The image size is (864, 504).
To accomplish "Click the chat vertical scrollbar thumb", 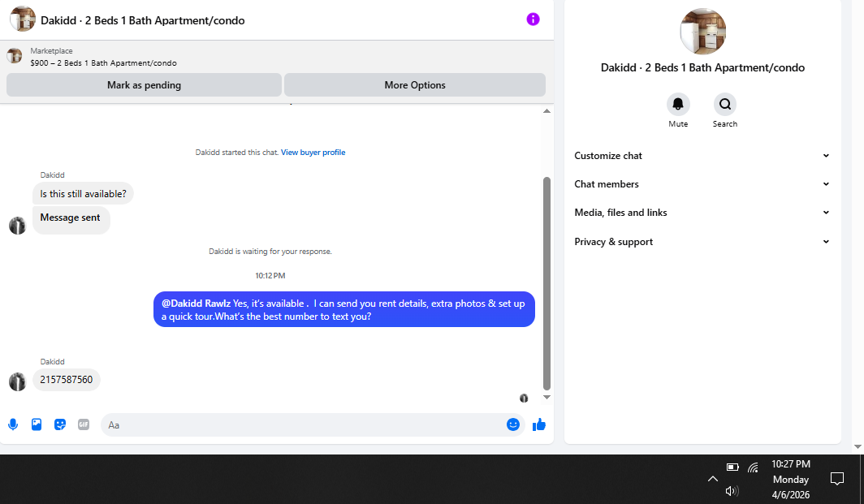I will (546, 284).
